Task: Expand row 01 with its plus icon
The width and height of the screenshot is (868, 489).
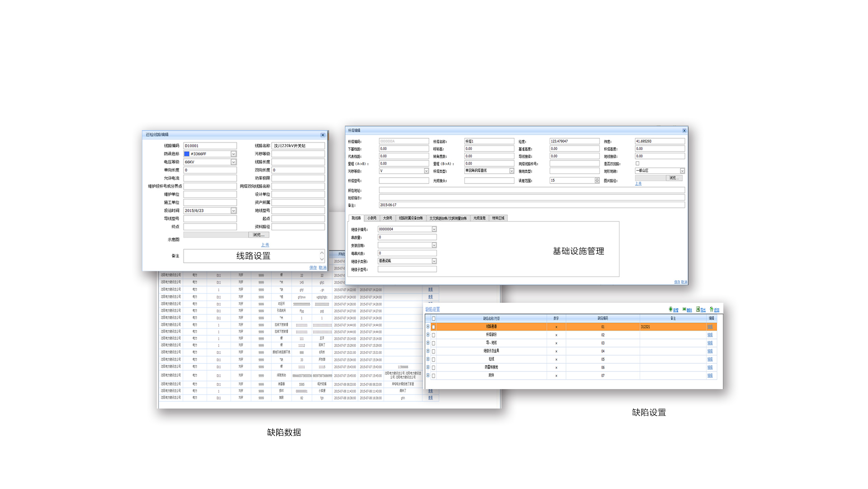Action: click(428, 327)
